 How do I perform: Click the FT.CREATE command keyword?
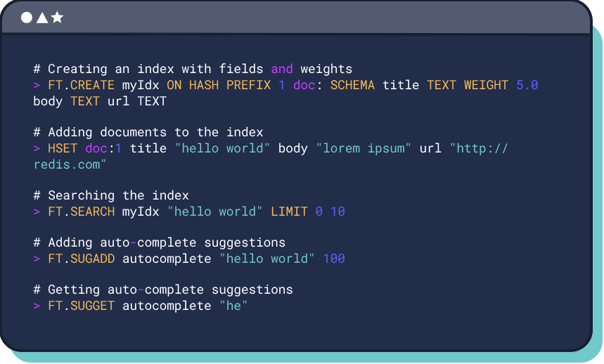pyautogui.click(x=82, y=85)
